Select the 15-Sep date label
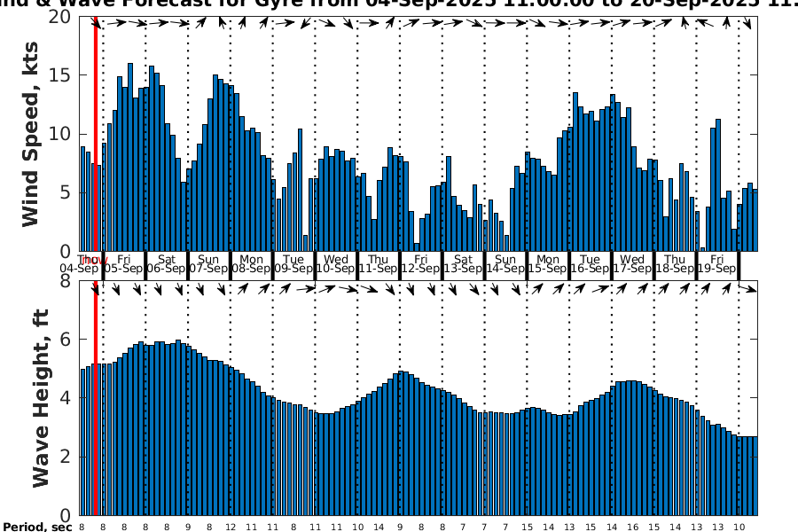The width and height of the screenshot is (798, 532). [x=548, y=269]
